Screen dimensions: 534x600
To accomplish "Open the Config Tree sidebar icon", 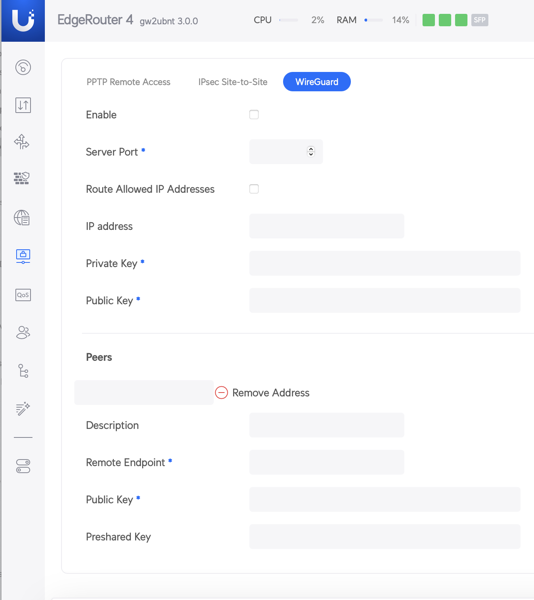I will [23, 371].
